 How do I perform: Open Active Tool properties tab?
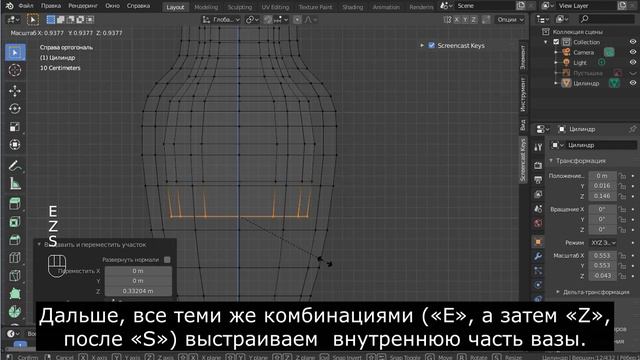tap(538, 147)
